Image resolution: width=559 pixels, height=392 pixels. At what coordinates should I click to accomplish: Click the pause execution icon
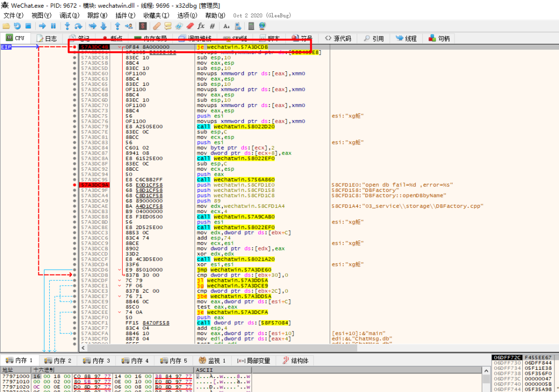click(x=53, y=26)
